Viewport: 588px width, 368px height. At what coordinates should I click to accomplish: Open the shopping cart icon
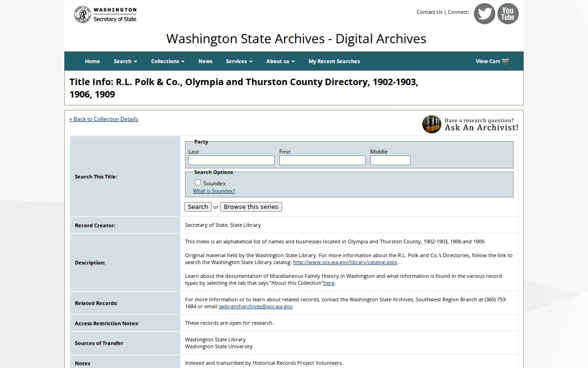click(x=506, y=61)
